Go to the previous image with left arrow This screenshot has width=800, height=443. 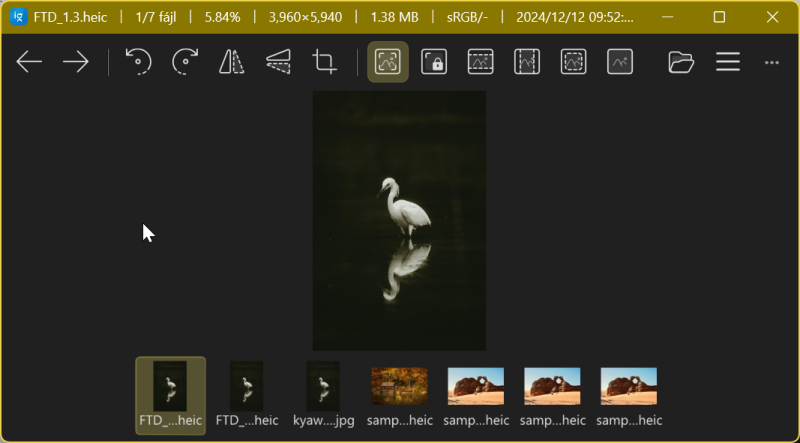coord(29,62)
